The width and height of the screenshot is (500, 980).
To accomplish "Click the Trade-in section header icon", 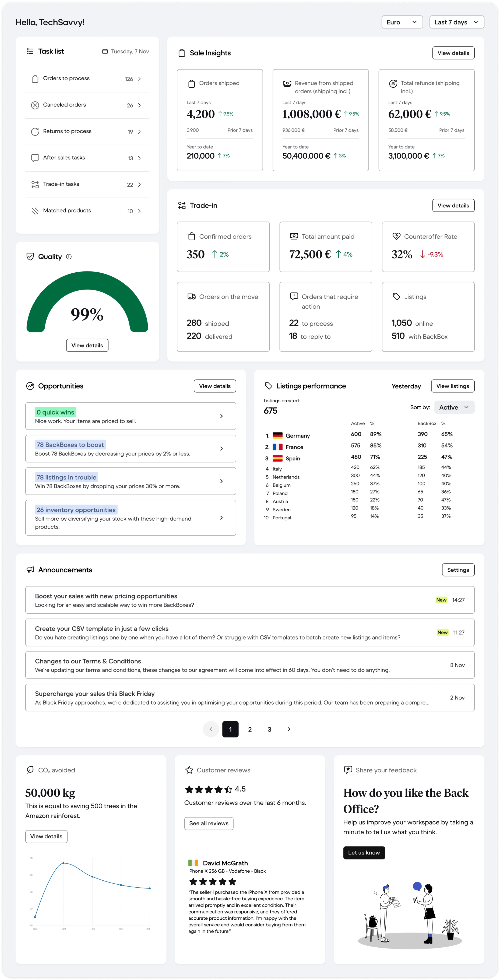I will click(x=182, y=205).
